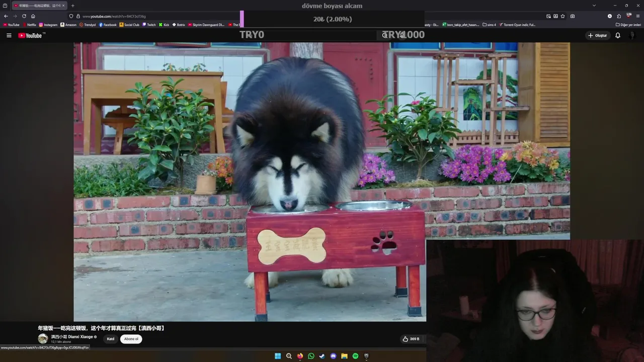Open the Netflix bookmark
644x362 pixels.
(29, 25)
